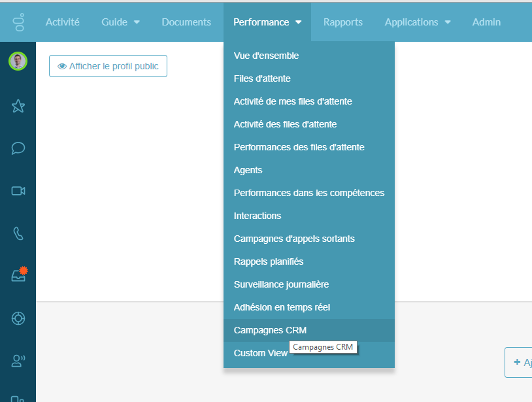
Task: Click the lifebuoy help icon
Action: [18, 318]
